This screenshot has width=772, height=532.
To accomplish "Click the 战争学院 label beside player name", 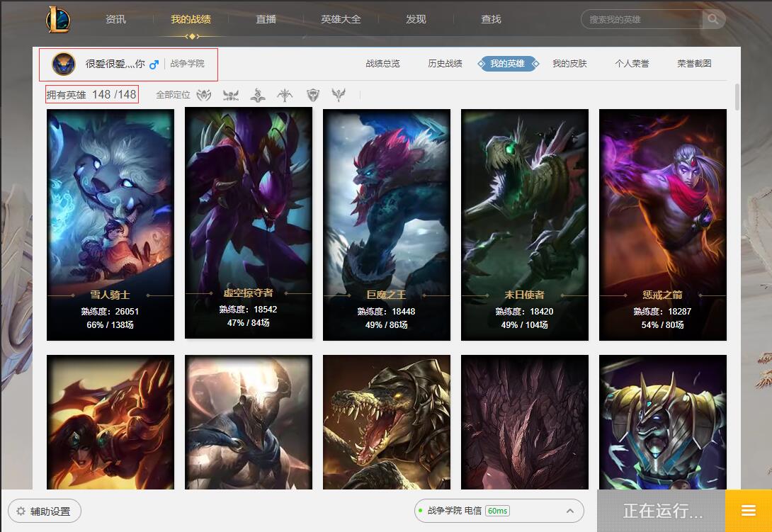I will [x=187, y=64].
